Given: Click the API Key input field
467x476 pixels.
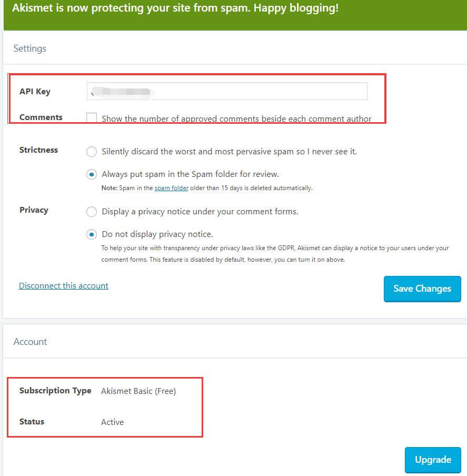Looking at the screenshot, I should point(226,91).
